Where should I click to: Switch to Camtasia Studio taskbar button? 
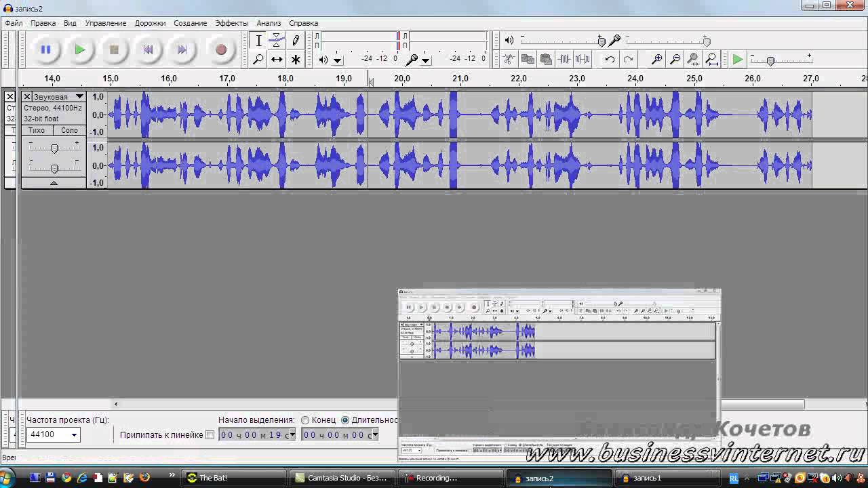342,478
